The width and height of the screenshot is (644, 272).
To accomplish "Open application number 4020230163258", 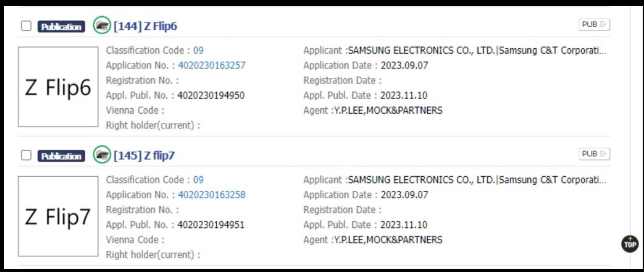I will tap(212, 195).
